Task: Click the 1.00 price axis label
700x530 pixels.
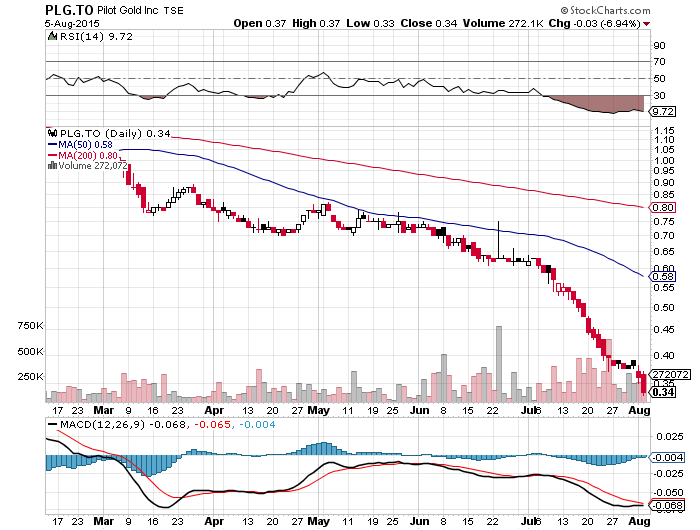Action: pos(664,161)
